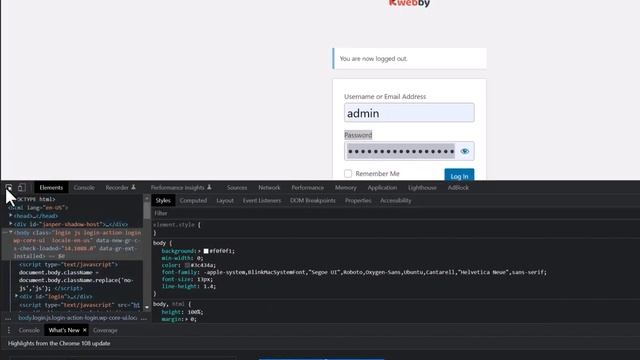Close the What's New tab
The width and height of the screenshot is (640, 360).
(84, 330)
